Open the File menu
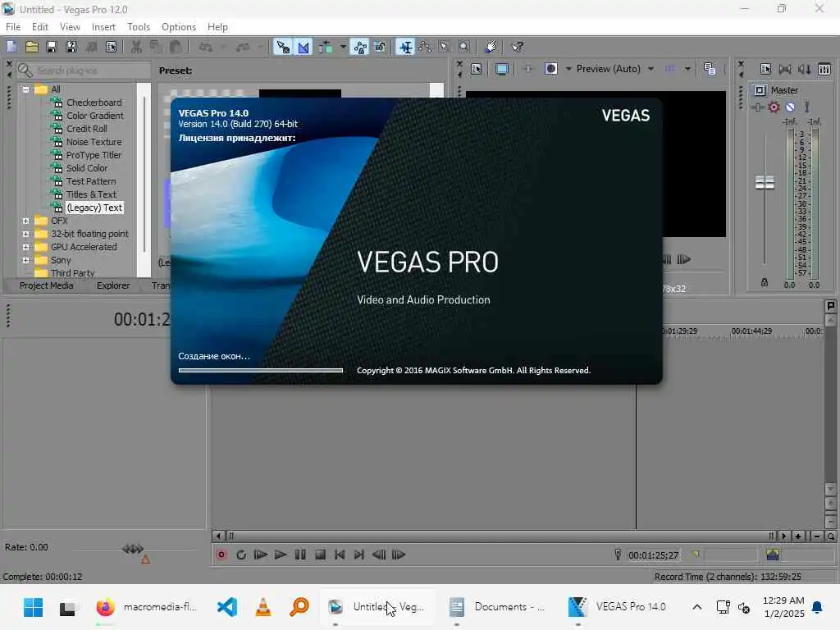The height and width of the screenshot is (630, 840). (x=13, y=27)
